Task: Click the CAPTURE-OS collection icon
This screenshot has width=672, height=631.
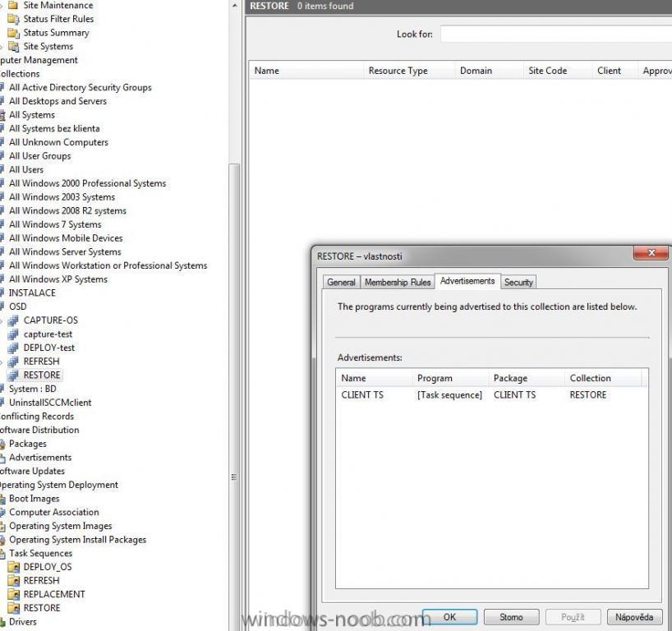Action: (x=13, y=320)
